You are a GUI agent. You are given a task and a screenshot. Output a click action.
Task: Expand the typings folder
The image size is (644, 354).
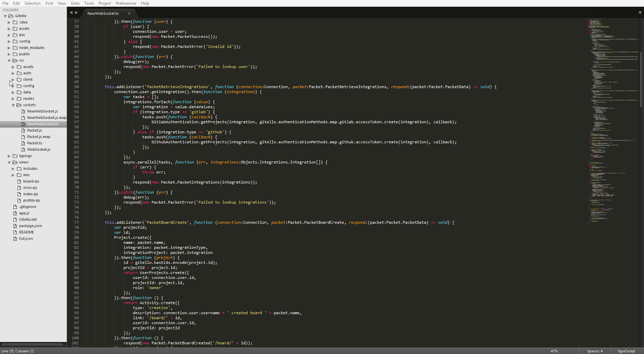point(9,156)
